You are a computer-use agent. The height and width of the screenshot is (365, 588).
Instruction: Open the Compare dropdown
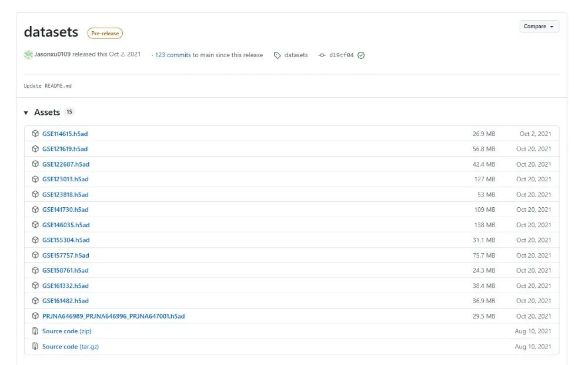point(539,26)
